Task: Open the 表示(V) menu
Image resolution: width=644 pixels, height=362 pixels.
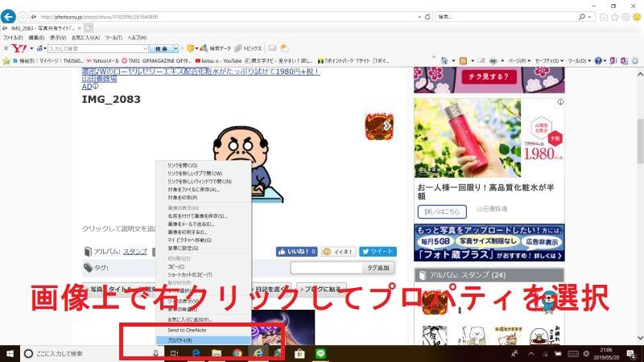Action: [x=58, y=37]
